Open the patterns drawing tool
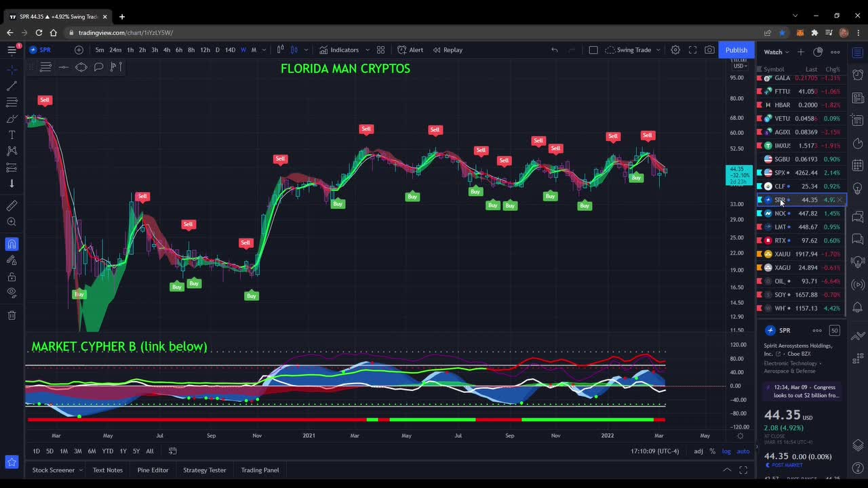The image size is (868, 488). click(12, 151)
